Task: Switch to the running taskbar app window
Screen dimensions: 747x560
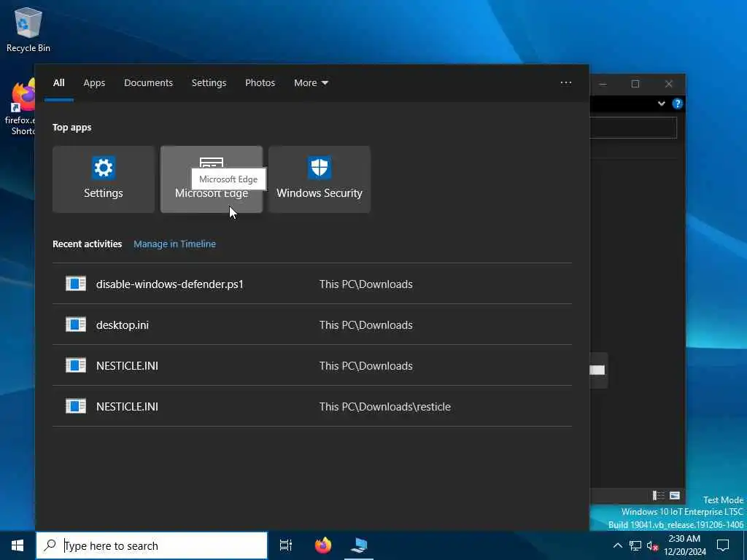Action: [359, 545]
